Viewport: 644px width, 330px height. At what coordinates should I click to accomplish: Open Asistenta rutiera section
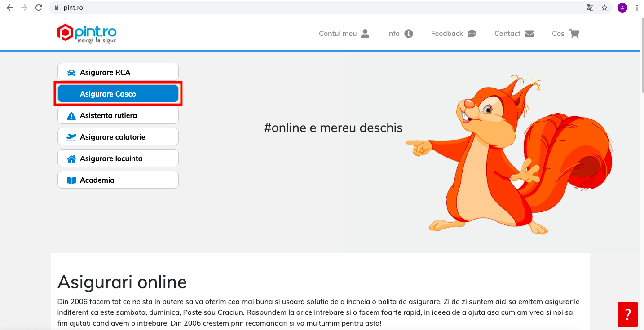pyautogui.click(x=118, y=115)
